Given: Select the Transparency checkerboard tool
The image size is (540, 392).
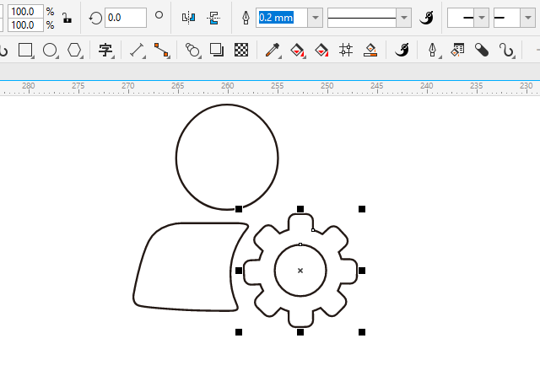Looking at the screenshot, I should click(x=241, y=51).
